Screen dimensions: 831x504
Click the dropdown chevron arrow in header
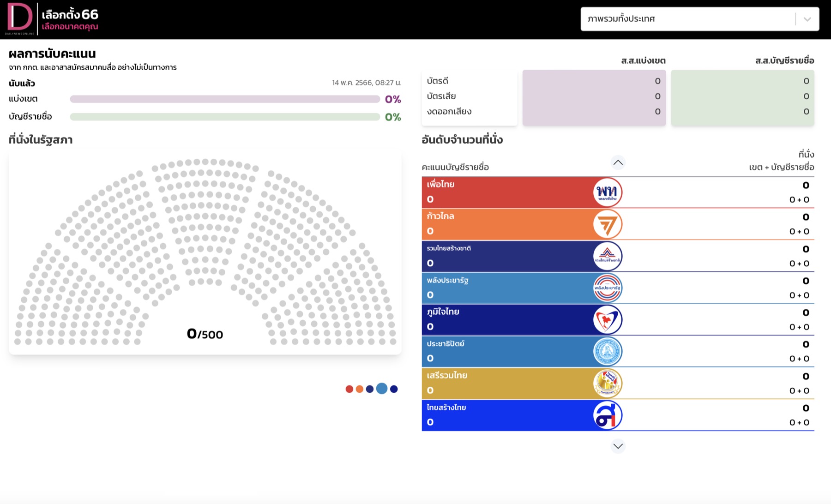point(807,19)
